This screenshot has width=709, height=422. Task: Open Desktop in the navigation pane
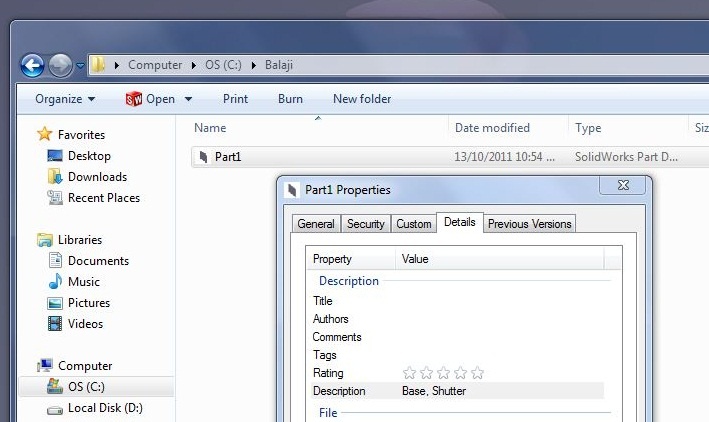(x=89, y=156)
